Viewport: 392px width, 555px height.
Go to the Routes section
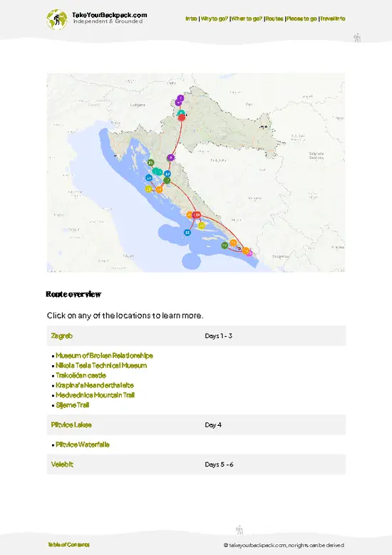(274, 19)
